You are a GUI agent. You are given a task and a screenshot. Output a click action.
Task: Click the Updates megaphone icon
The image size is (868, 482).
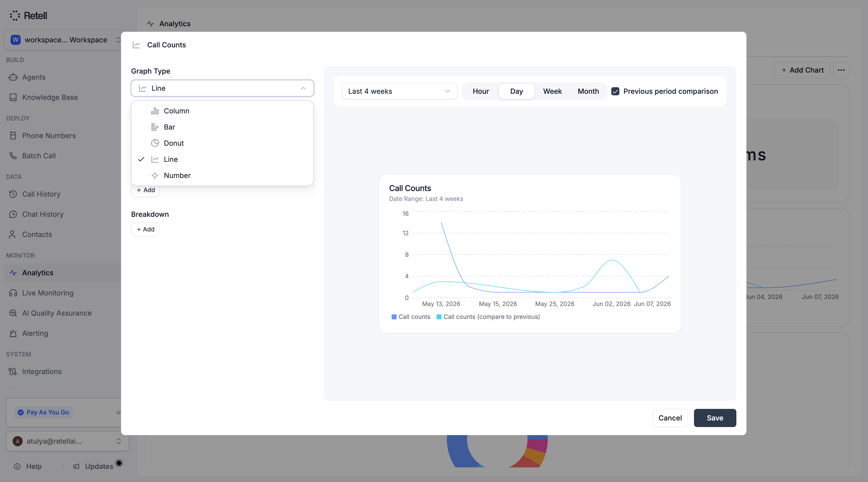pos(76,466)
